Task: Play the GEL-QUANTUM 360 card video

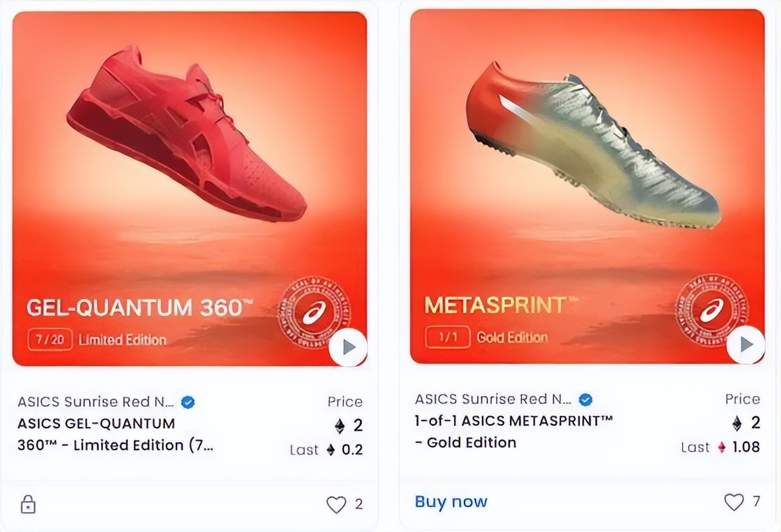Action: (x=348, y=348)
